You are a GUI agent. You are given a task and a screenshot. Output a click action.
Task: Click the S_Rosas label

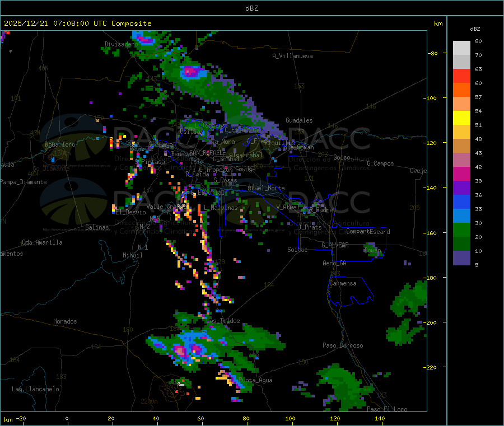tap(225, 180)
